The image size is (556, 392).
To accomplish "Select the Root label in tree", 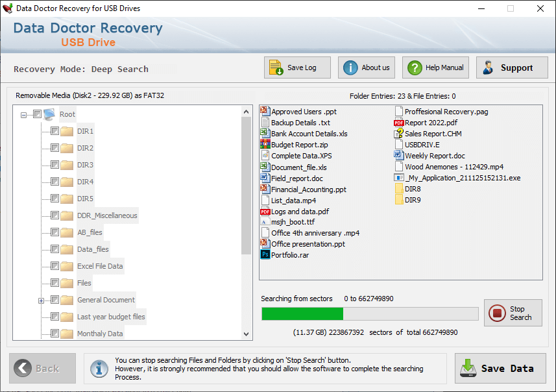I will (x=67, y=114).
